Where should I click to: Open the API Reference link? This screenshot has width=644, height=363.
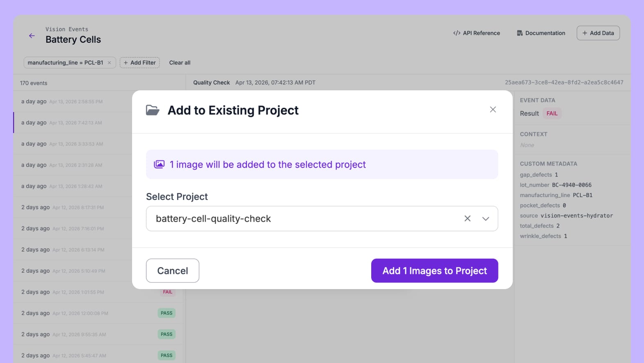[477, 33]
